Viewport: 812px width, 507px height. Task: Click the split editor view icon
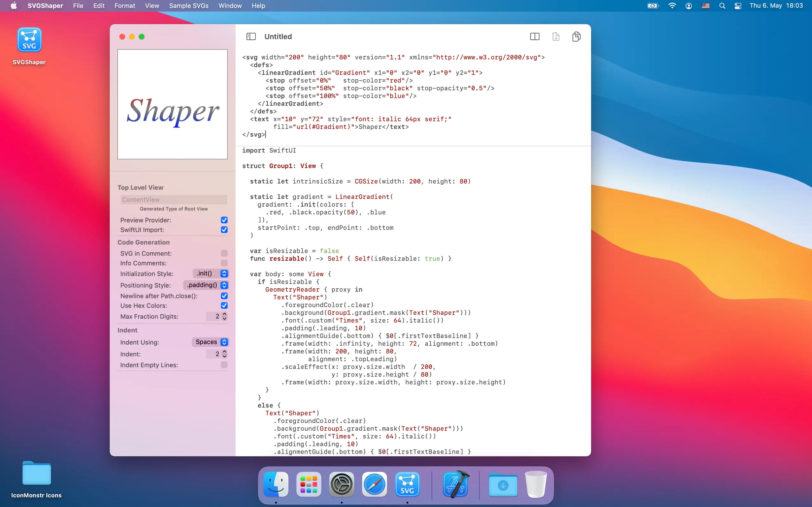point(534,36)
